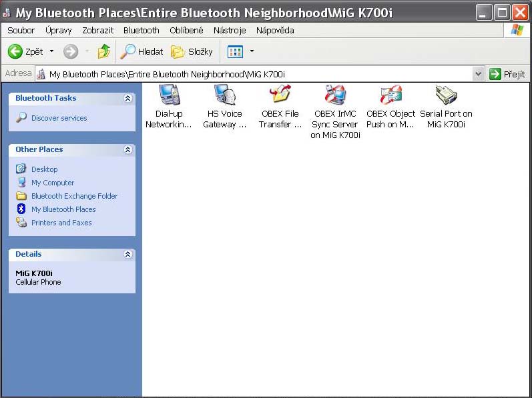The width and height of the screenshot is (532, 398).
Task: Open the Dial-up Networking service icon
Action: (x=169, y=95)
